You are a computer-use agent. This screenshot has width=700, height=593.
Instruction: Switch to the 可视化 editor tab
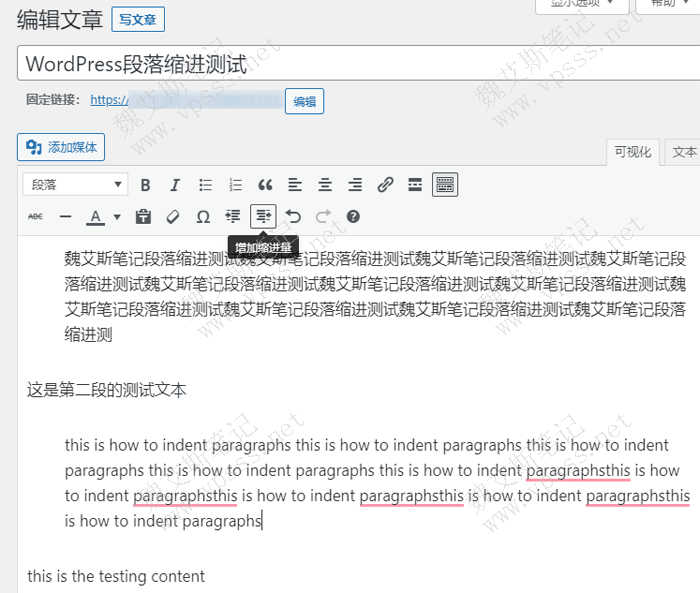pyautogui.click(x=633, y=152)
